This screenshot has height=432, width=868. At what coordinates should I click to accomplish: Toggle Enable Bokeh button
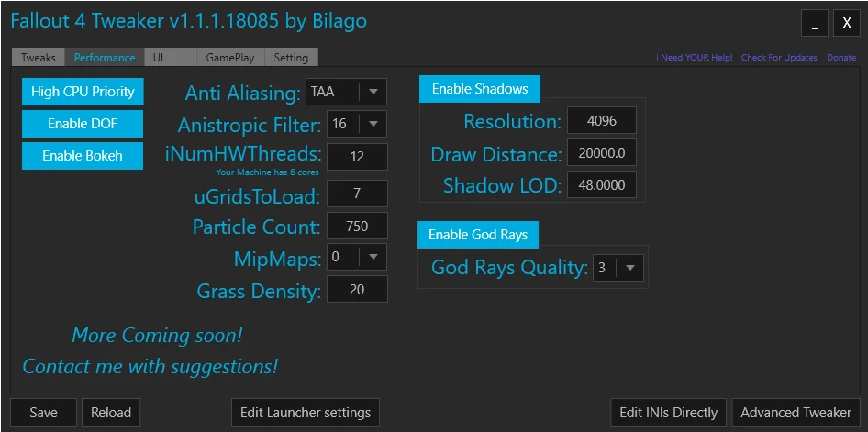click(83, 156)
